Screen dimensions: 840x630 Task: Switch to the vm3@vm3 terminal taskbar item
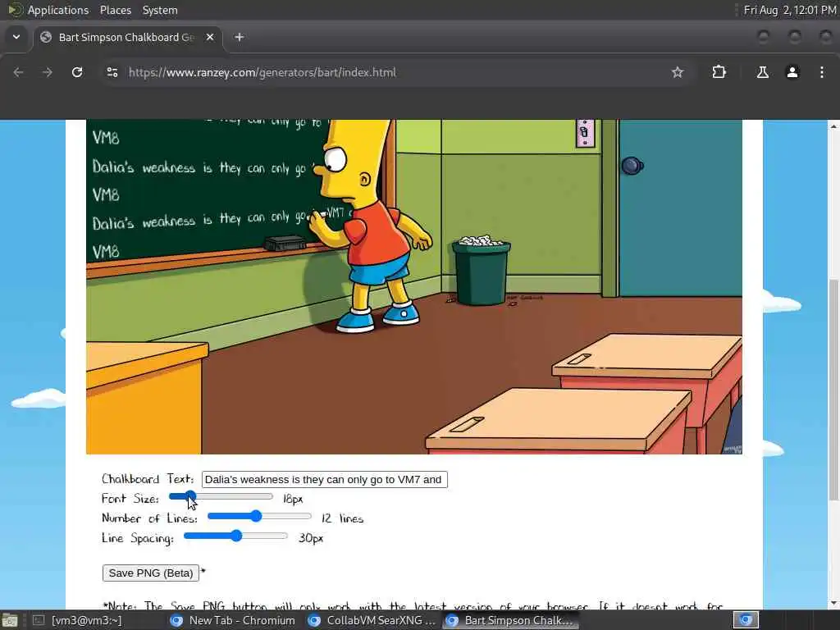(78, 620)
